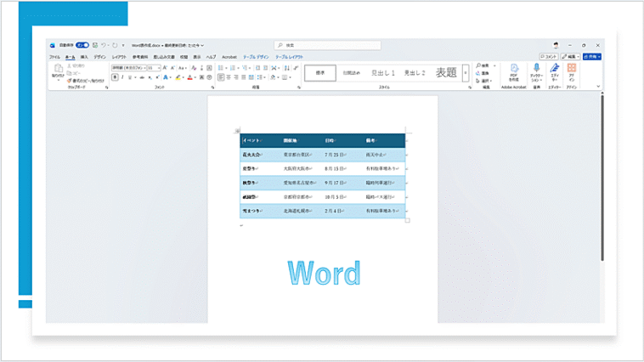644x362 pixels.
Task: Increase font size with the larger A icon
Action: [165, 68]
